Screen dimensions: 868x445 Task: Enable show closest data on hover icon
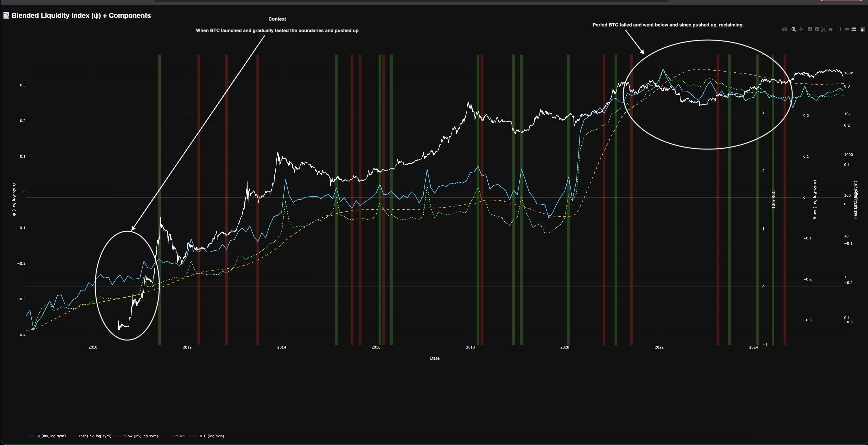847,30
